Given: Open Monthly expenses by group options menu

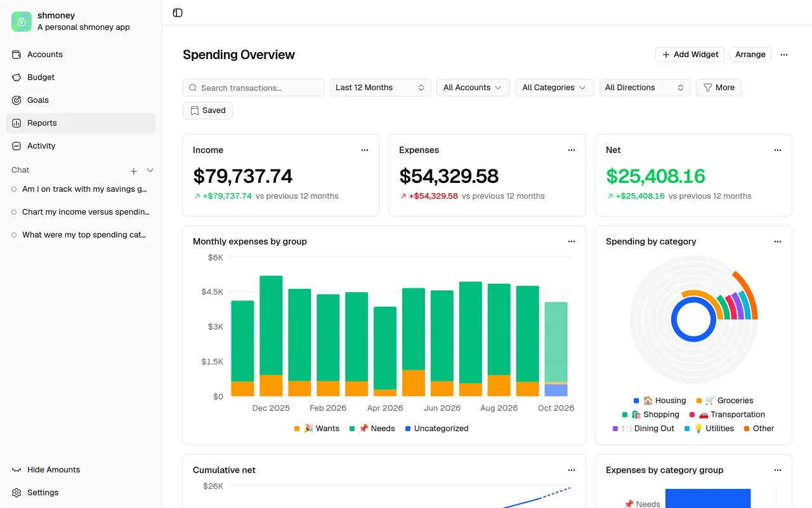Looking at the screenshot, I should [572, 242].
